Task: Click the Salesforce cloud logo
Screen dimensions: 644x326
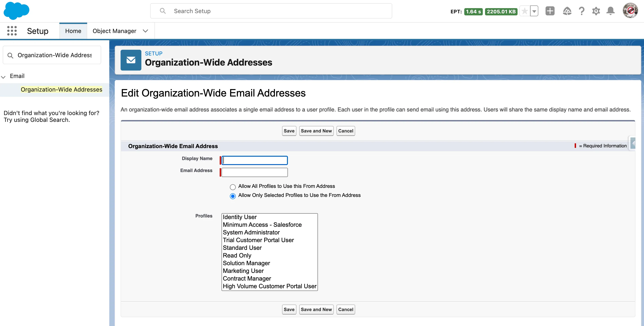Action: [16, 11]
